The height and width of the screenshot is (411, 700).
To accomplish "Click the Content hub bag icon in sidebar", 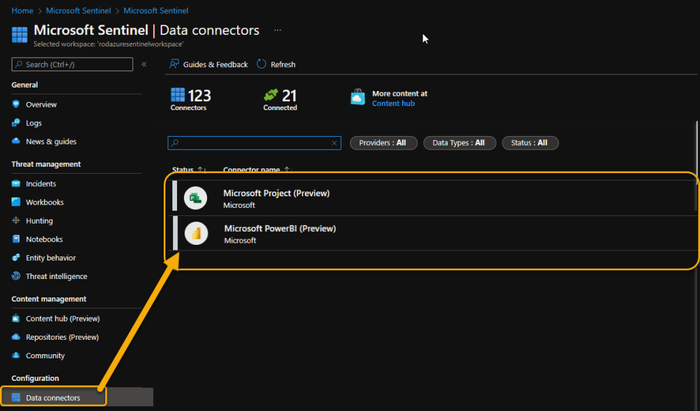I will [x=16, y=318].
